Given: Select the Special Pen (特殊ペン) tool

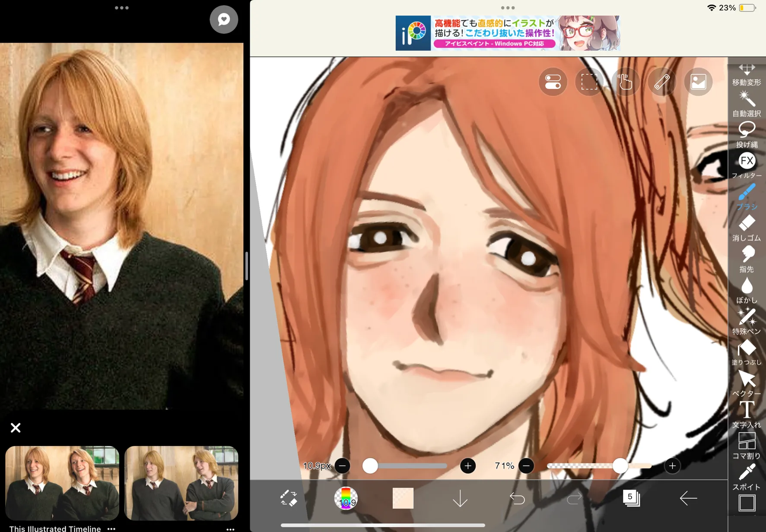Looking at the screenshot, I should pyautogui.click(x=747, y=321).
